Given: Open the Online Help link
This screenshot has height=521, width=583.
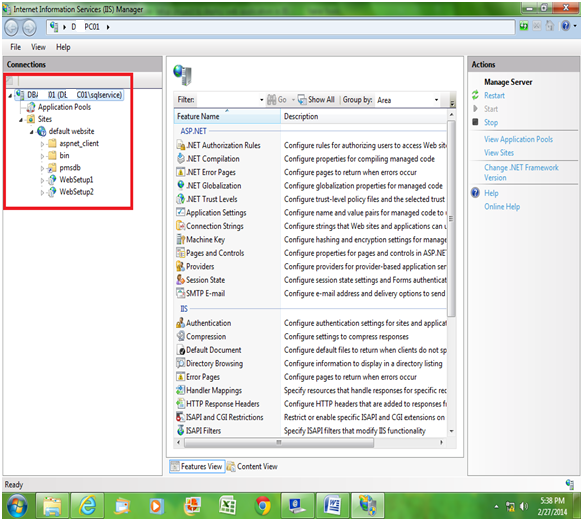Looking at the screenshot, I should [502, 207].
